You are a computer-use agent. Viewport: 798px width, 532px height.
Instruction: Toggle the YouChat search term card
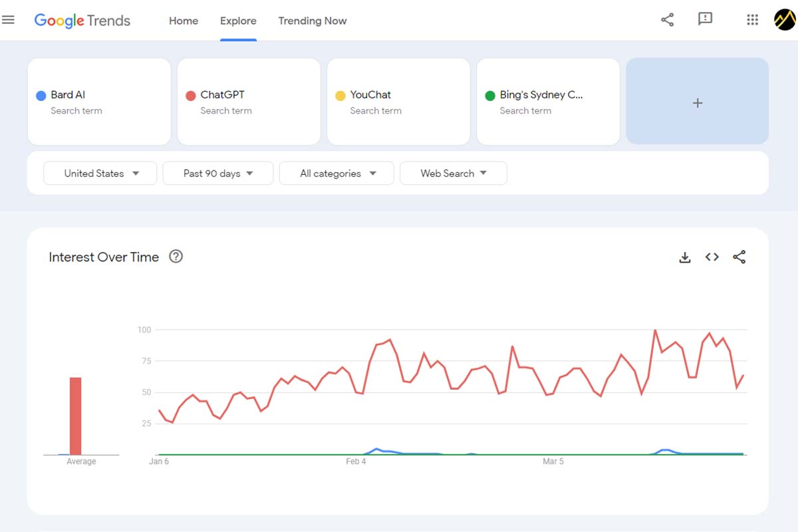(x=398, y=101)
